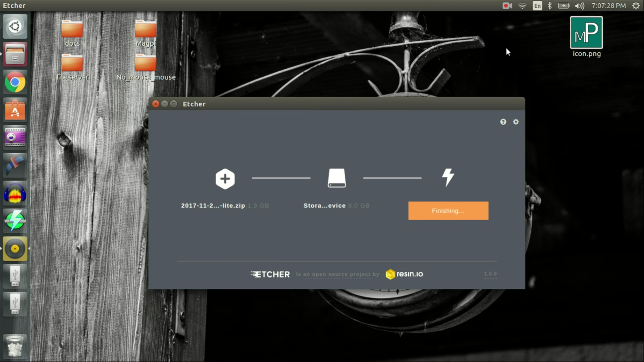This screenshot has width=644, height=362.
Task: Click the select image plus hexagon icon
Action: [225, 179]
